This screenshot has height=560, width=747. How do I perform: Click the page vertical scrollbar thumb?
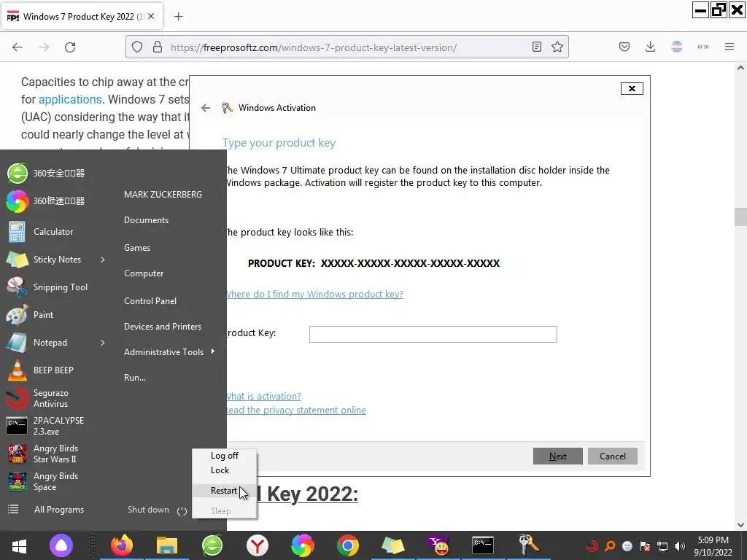point(740,217)
